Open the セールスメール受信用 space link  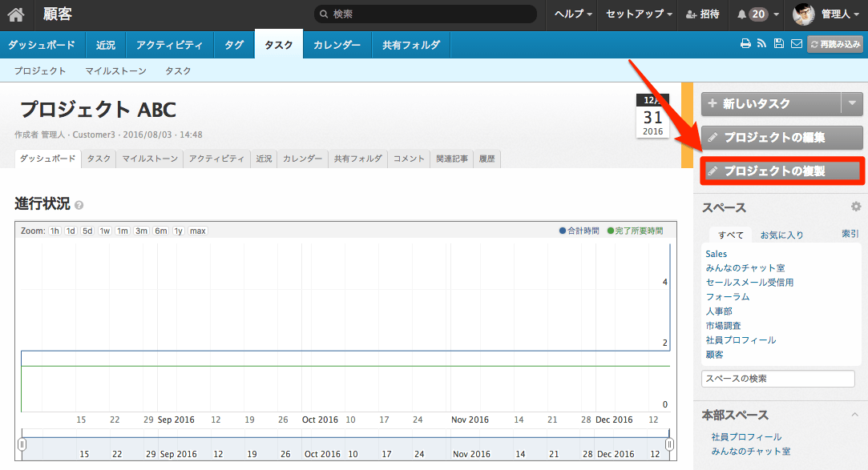(749, 283)
